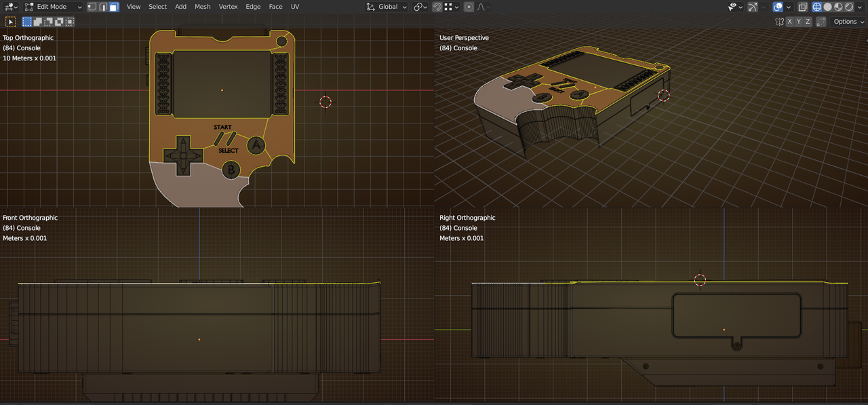Viewport: 868px width, 405px height.
Task: Activate face select mode button
Action: point(113,7)
